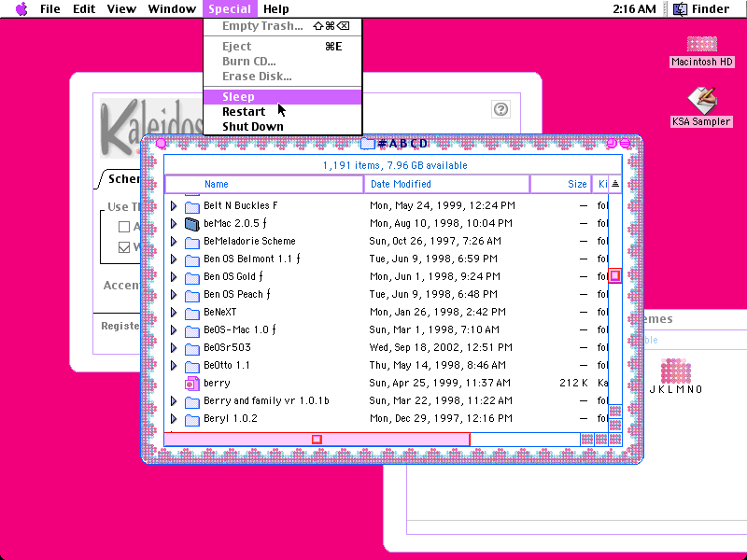Select the KSA Sampler desktop icon

coord(702,100)
